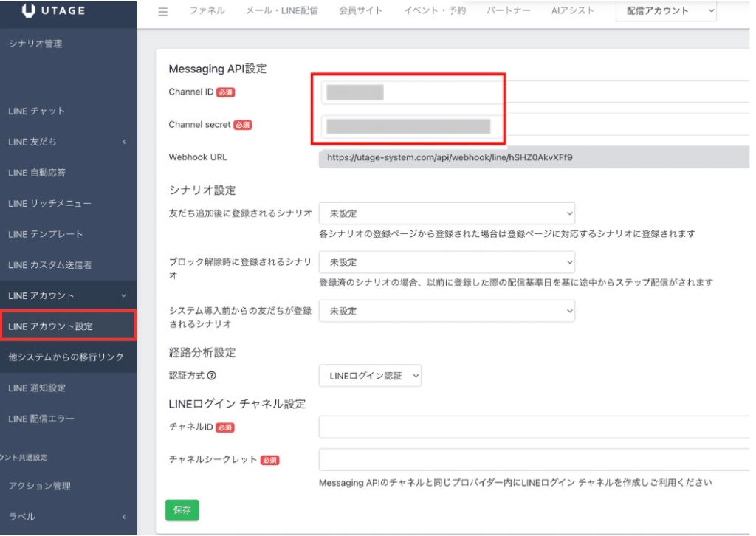Screen dimensions: 756x536
Task: Open the 認証方式 LINEログイン認証 dropdown
Action: coord(369,375)
